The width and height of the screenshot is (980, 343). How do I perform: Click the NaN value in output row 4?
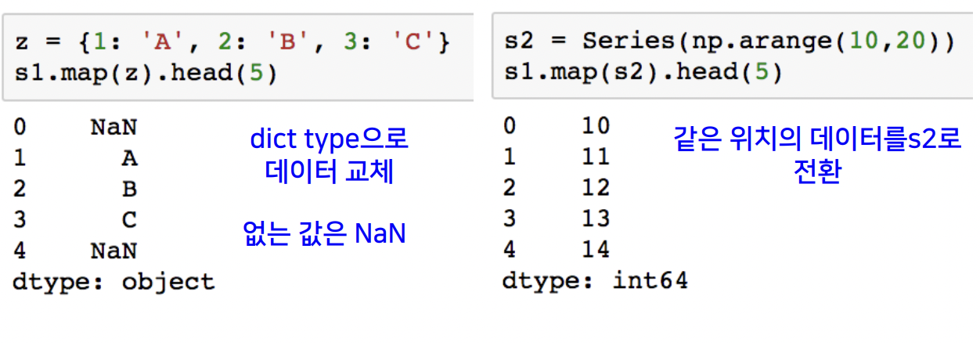click(x=114, y=251)
